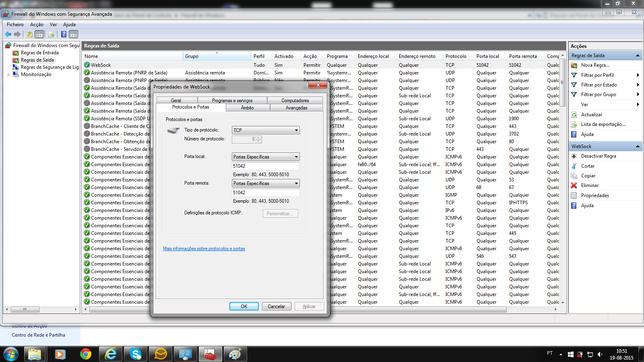Expand the Ver submenu arrow in Acções

pos(638,105)
